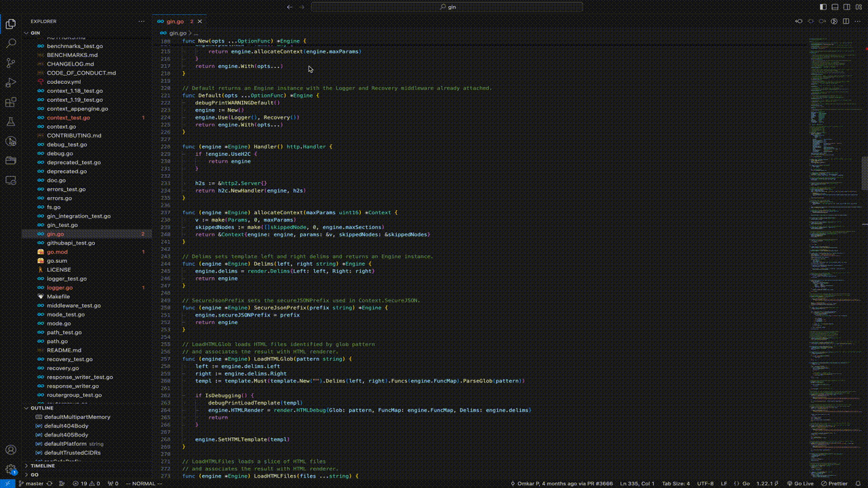Screen dimensions: 868x488
Task: Toggle the bottom panel layout icon
Action: [x=835, y=7]
